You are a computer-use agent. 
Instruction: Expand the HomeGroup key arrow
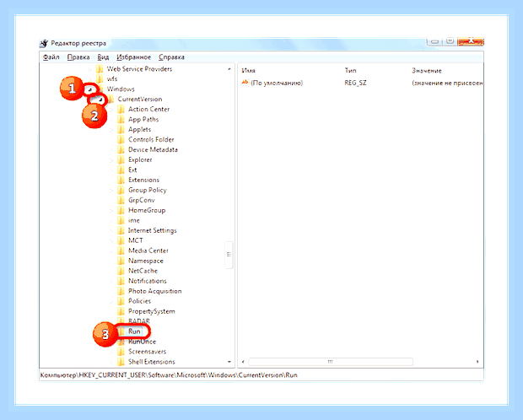(111, 210)
